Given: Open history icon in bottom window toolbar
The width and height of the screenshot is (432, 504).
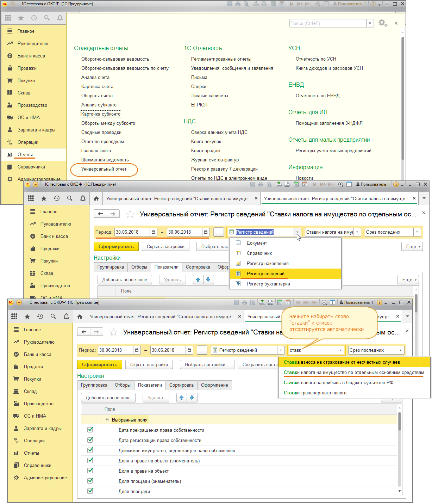Looking at the screenshot, I should [40, 316].
